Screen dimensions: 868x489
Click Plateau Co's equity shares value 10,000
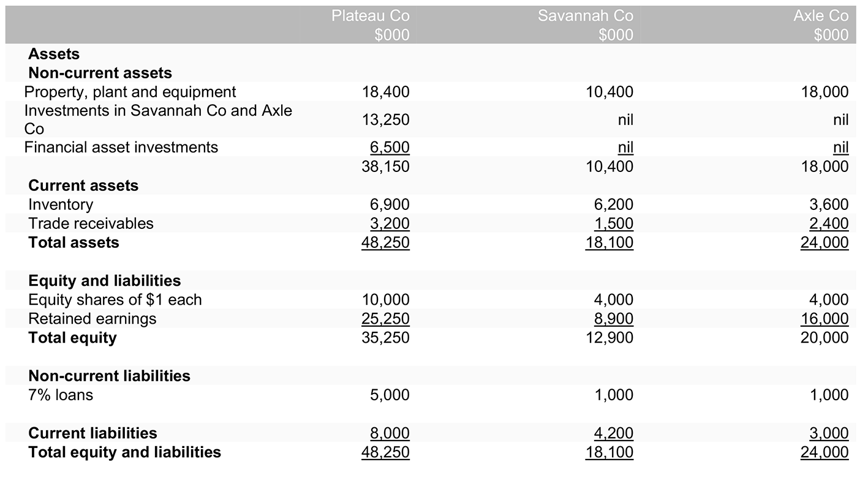pyautogui.click(x=385, y=300)
